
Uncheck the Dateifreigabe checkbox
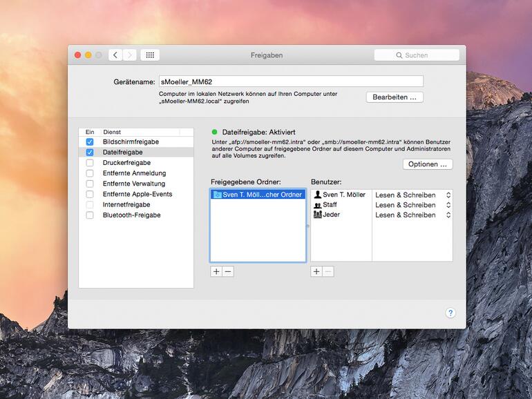(x=90, y=152)
